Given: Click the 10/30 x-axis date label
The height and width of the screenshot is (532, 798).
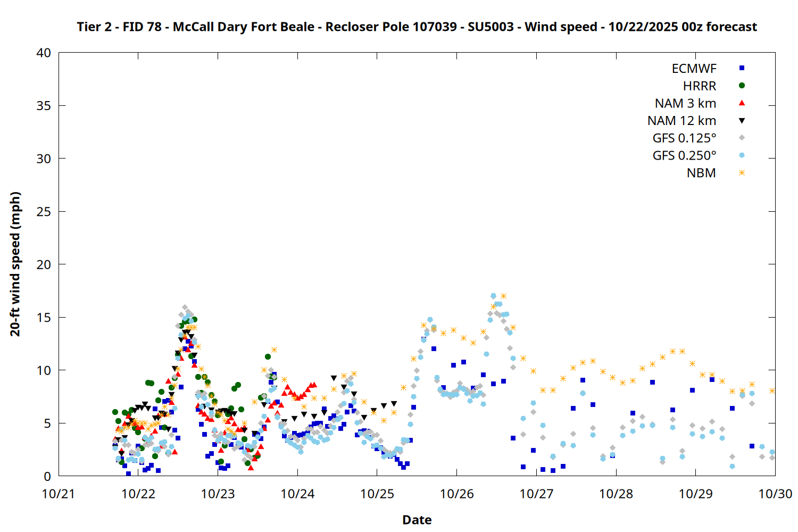Looking at the screenshot, I should point(775,494).
